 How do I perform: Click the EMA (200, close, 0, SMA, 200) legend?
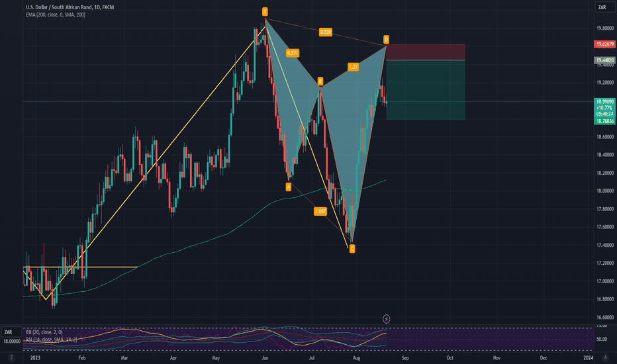click(56, 15)
